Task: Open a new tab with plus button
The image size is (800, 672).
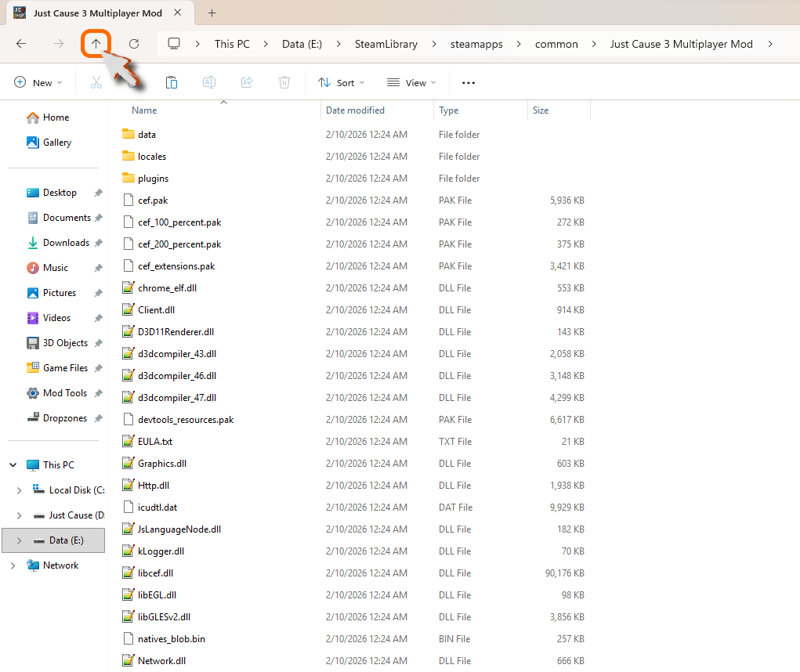Action: coord(212,13)
